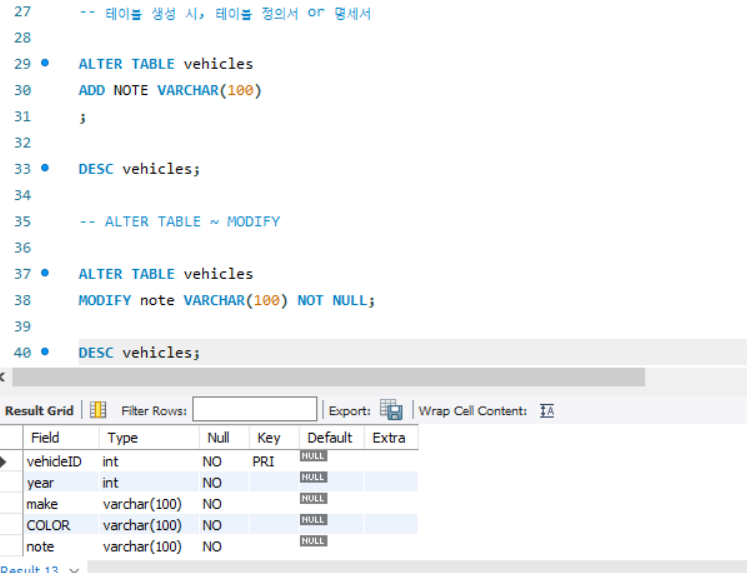Select the year field cell
The image size is (747, 573).
coord(61,483)
